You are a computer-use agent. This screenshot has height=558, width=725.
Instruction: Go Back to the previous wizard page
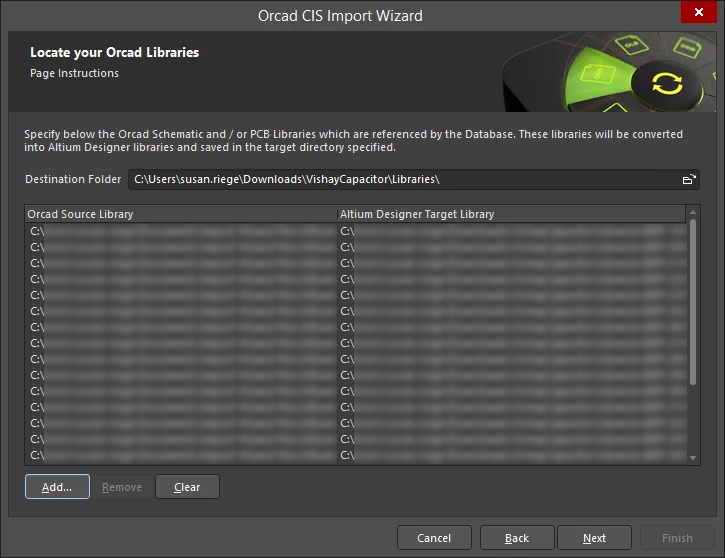coord(517,538)
